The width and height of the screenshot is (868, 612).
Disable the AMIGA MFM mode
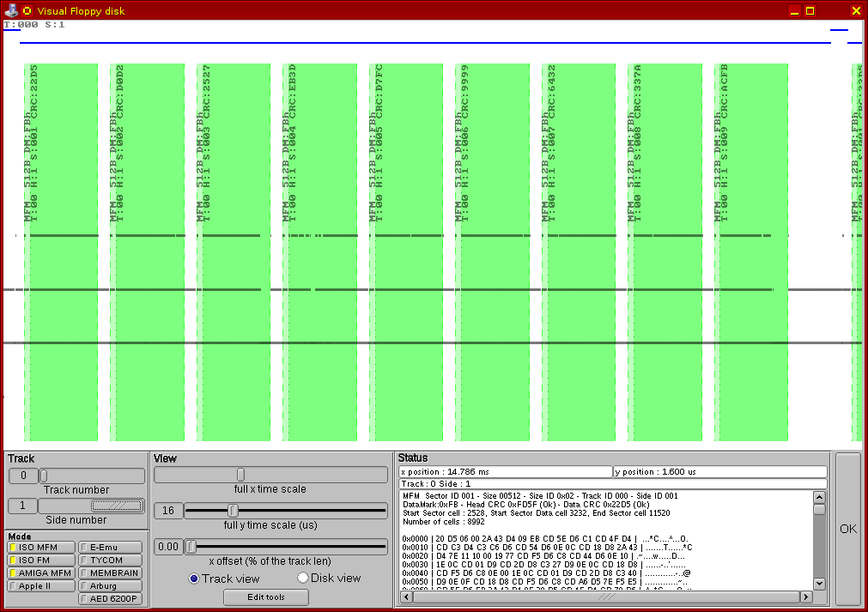(x=39, y=573)
